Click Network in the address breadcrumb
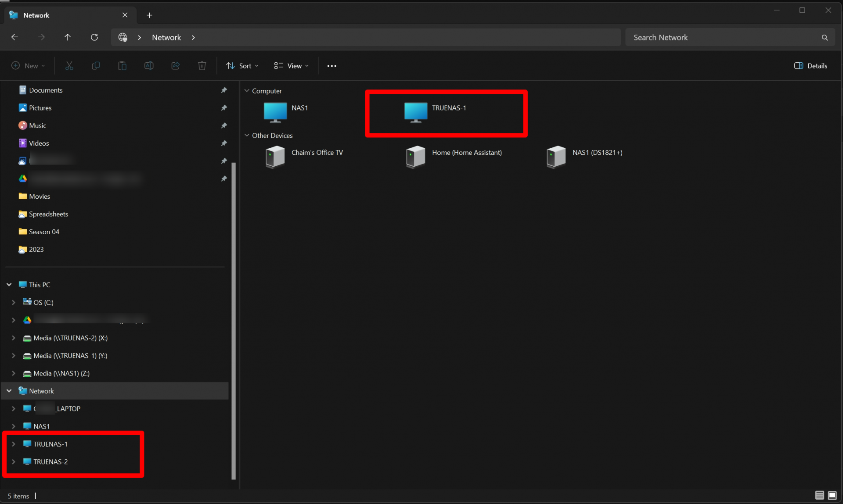Image resolution: width=843 pixels, height=504 pixels. pyautogui.click(x=166, y=38)
